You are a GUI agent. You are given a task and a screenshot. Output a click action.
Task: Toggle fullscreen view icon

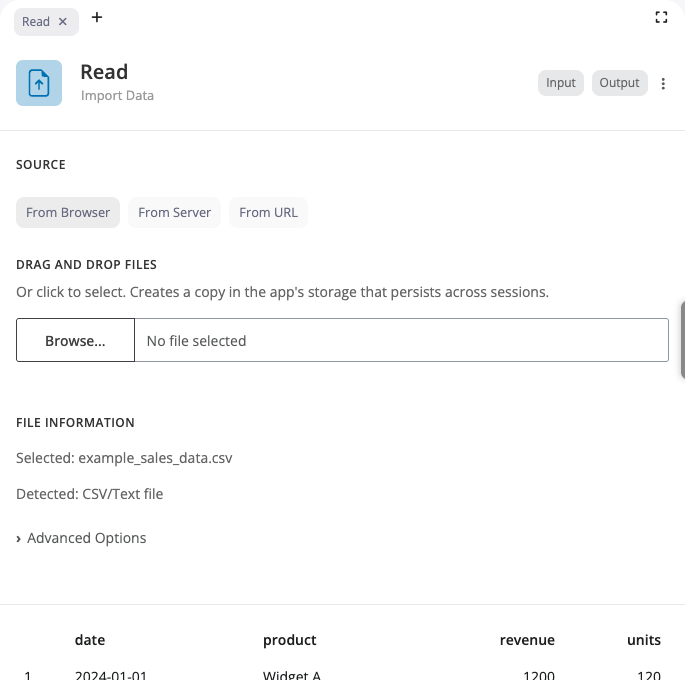(661, 17)
